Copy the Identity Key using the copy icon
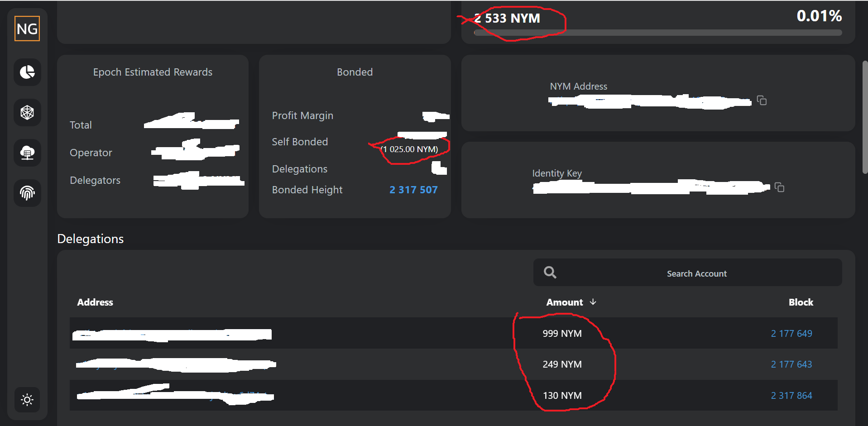This screenshot has width=868, height=426. [780, 187]
